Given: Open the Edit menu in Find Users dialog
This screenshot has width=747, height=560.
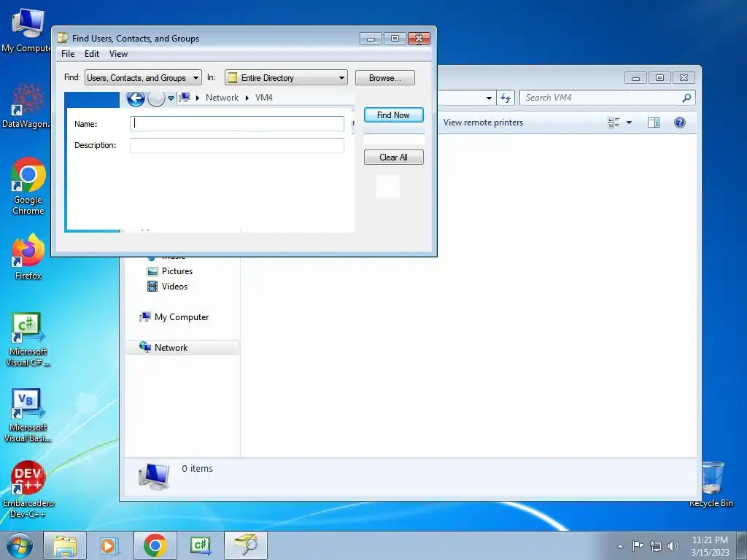Looking at the screenshot, I should (x=91, y=54).
